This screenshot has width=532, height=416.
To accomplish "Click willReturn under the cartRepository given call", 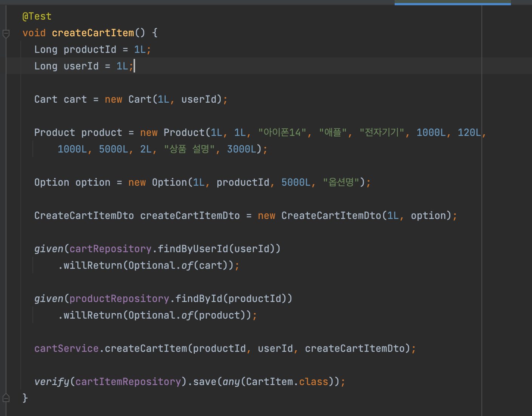I will pos(93,265).
